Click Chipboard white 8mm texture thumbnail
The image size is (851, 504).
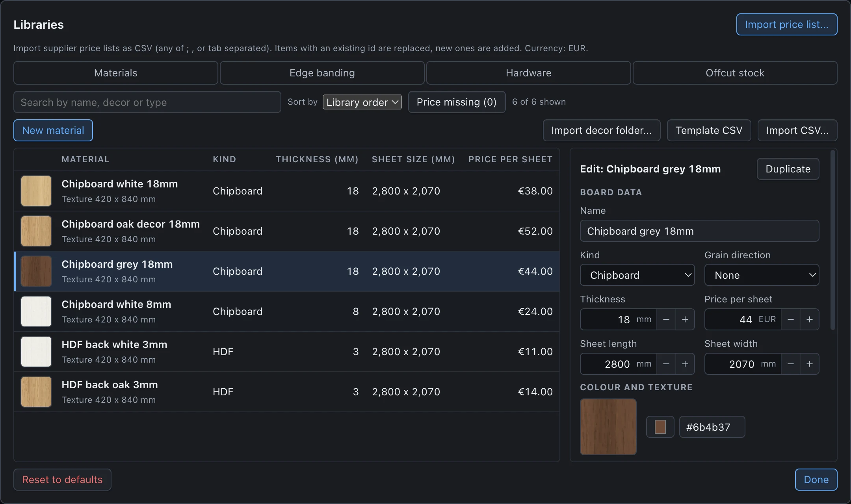(36, 311)
